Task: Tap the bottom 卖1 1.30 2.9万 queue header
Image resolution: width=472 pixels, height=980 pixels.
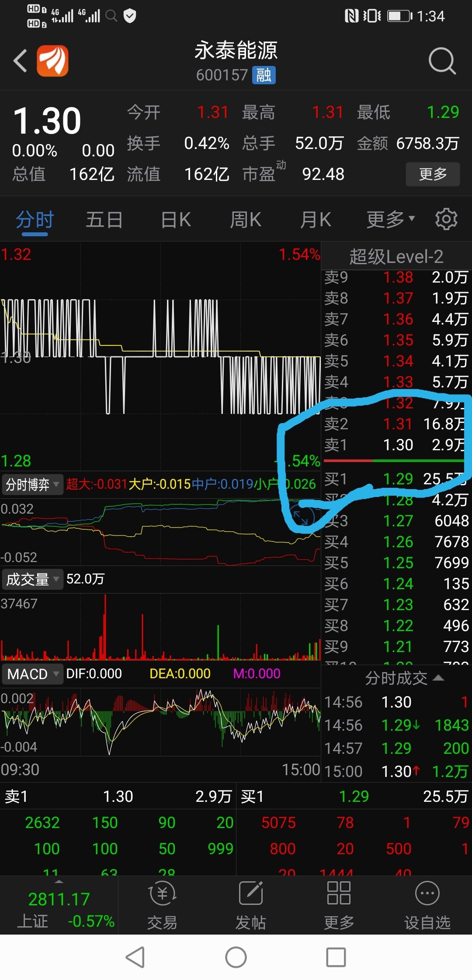Action: pos(118,797)
